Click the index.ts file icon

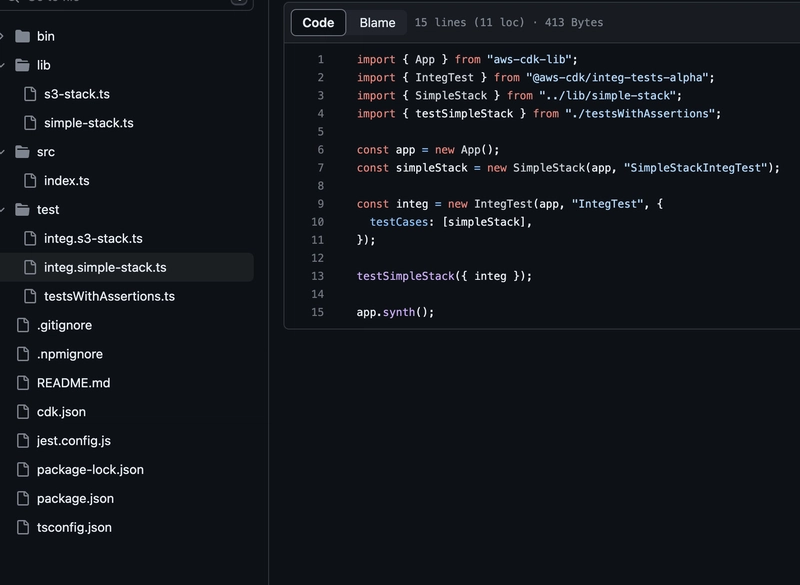pyautogui.click(x=30, y=181)
